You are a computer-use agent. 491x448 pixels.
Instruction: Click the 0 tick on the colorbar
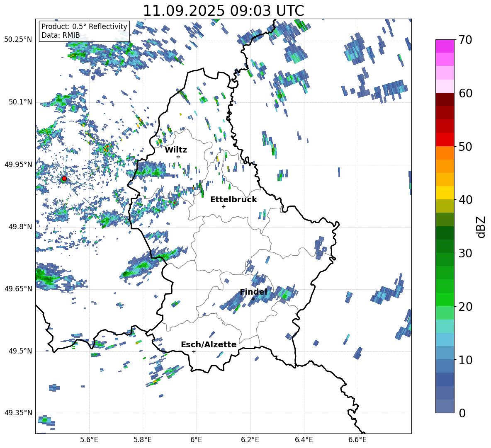tap(462, 413)
